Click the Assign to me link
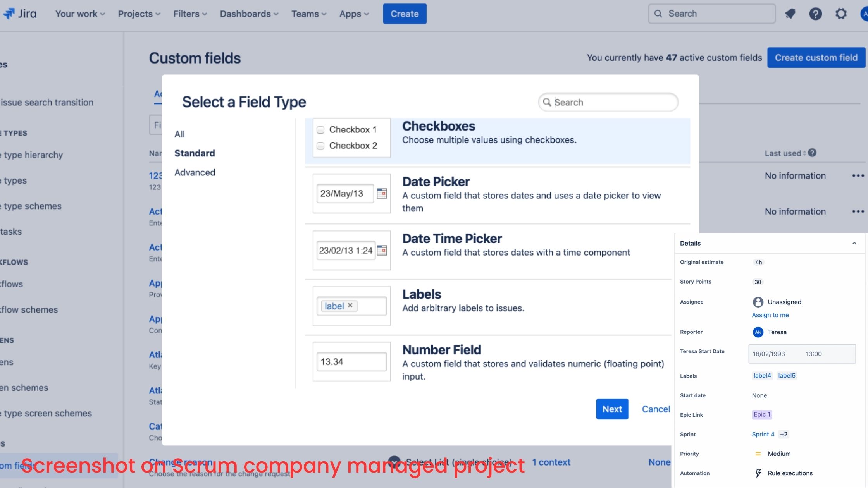 tap(770, 315)
